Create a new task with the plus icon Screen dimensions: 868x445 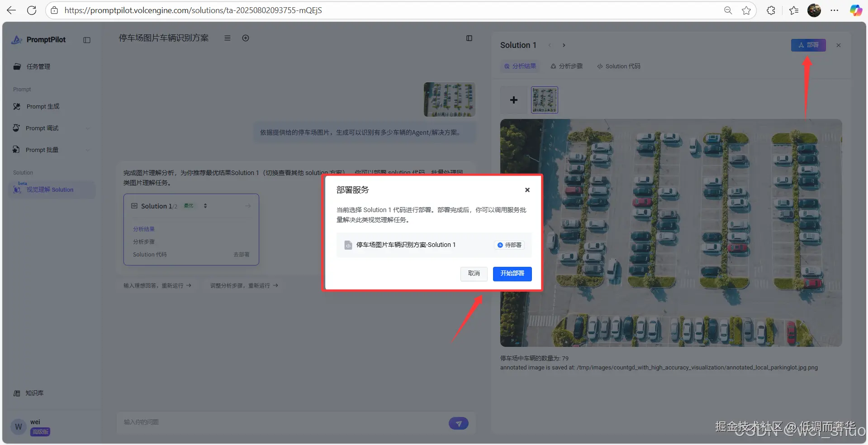(246, 38)
